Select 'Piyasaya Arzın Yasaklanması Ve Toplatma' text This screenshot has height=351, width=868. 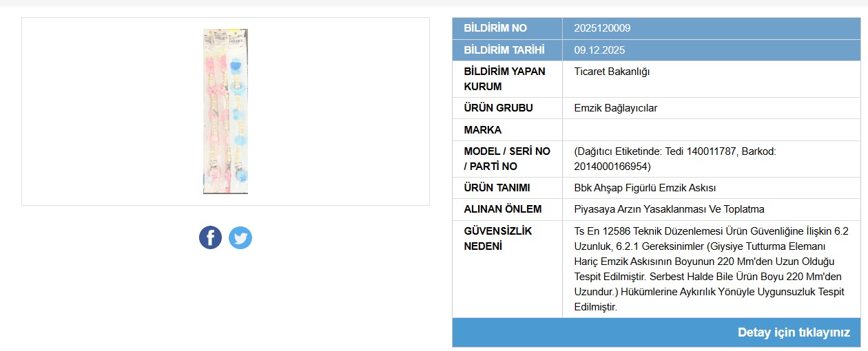[669, 209]
